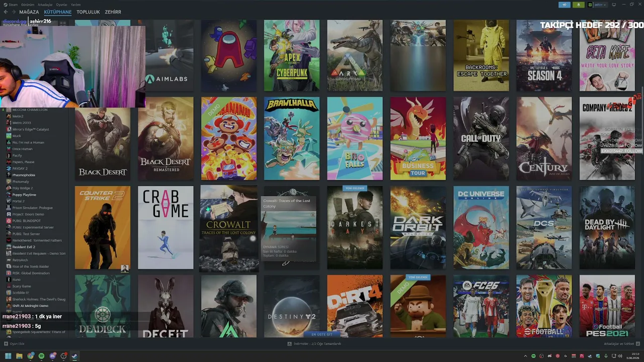The height and width of the screenshot is (362, 644).
Task: Click the taskbar clock and date
Action: (x=632, y=356)
